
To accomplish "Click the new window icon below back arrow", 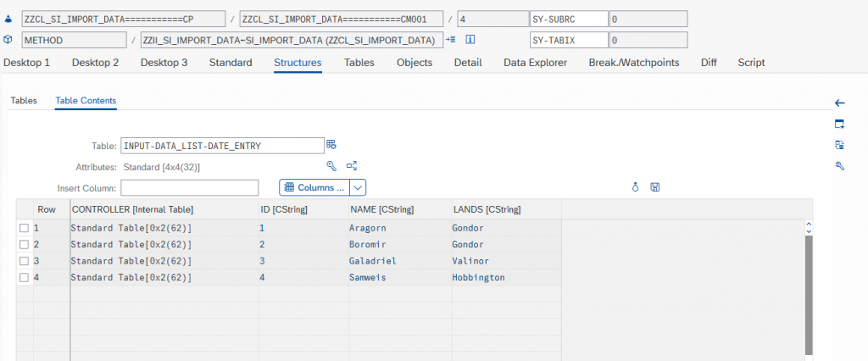I will 839,124.
